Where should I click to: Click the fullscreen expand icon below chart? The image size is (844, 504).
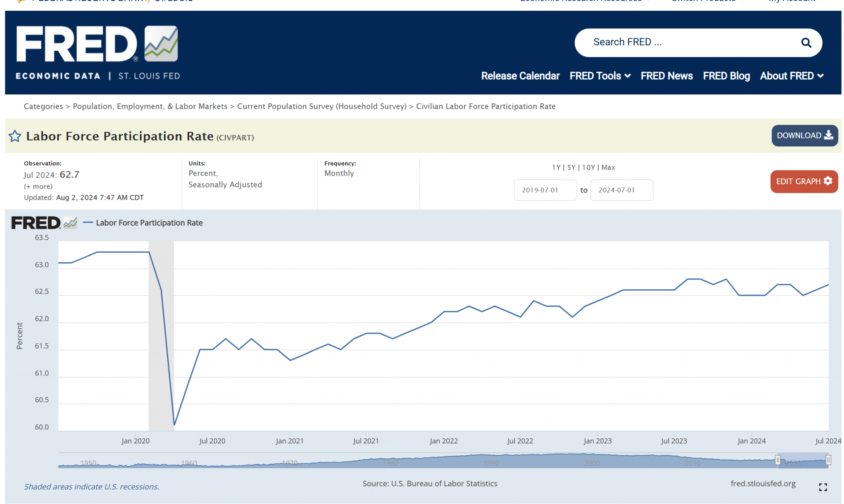click(823, 487)
